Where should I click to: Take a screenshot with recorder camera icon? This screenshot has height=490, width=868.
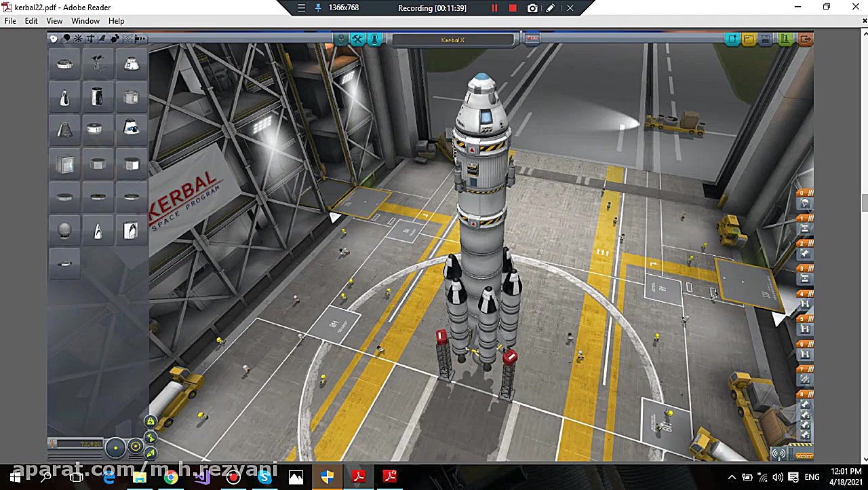click(x=532, y=8)
